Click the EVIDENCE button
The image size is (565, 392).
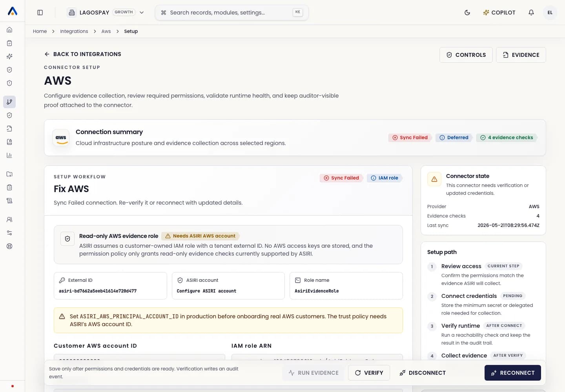point(521,55)
